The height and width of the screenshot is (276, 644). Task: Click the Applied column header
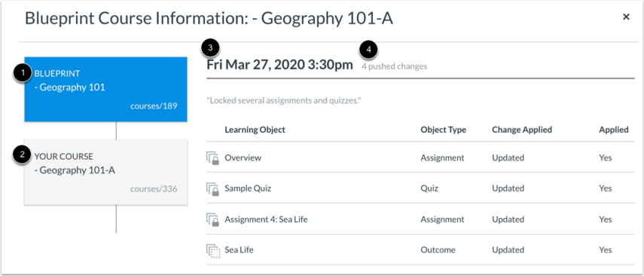tap(614, 130)
